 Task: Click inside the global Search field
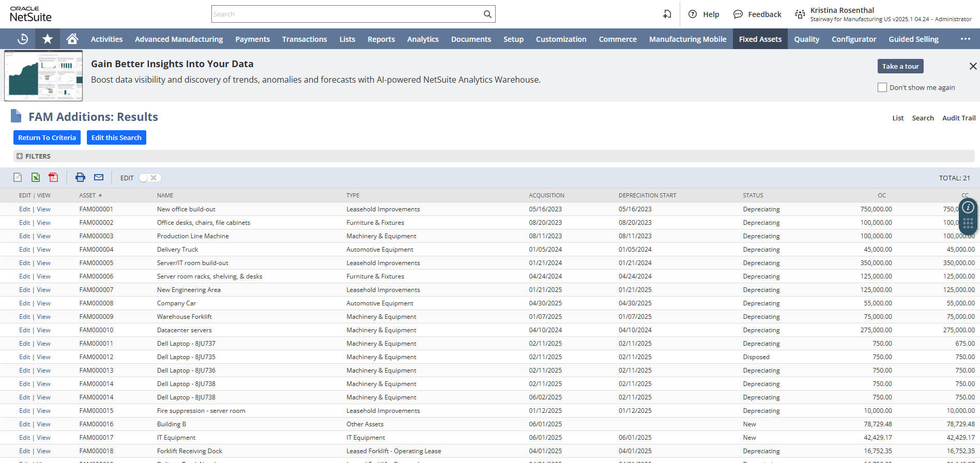[346, 14]
